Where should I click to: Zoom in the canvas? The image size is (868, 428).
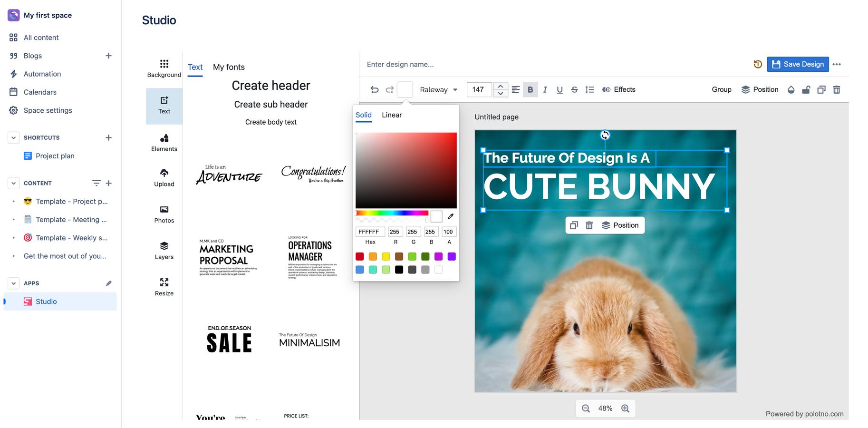pyautogui.click(x=625, y=409)
